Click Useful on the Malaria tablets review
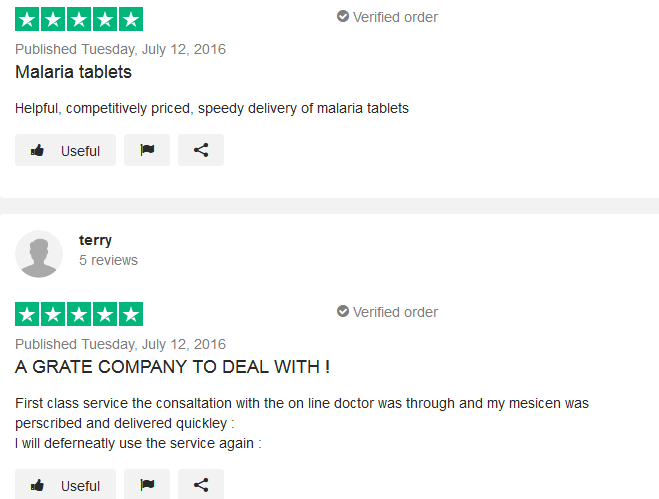The height and width of the screenshot is (499, 659). 65,150
